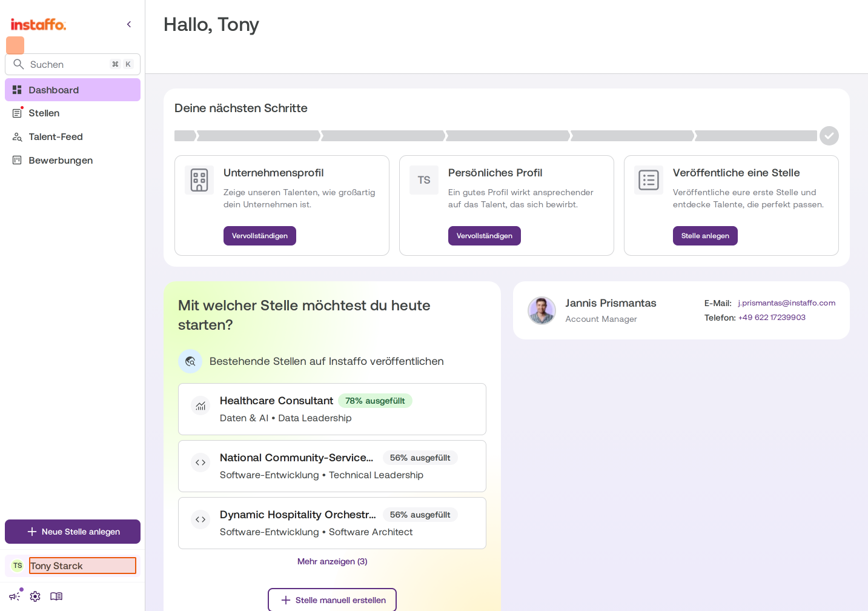Click Vervollständigen under Unternehmensprofil
The width and height of the screenshot is (868, 611).
[260, 236]
